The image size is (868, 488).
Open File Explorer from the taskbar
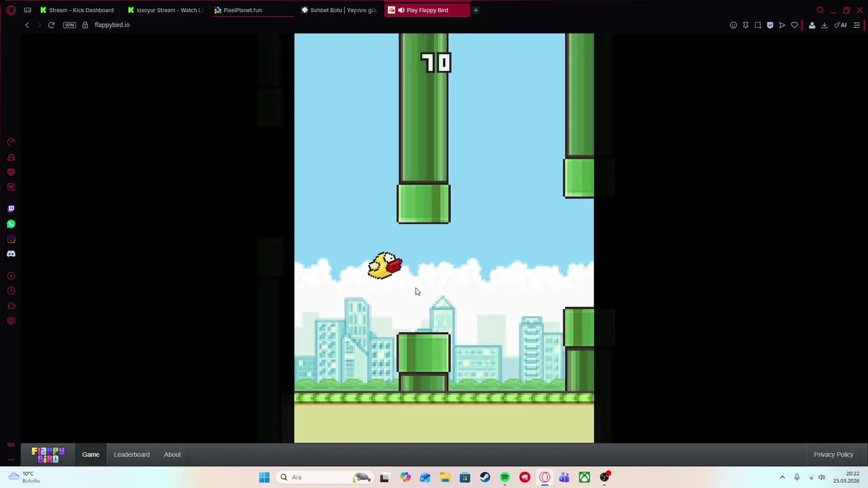[x=445, y=477]
